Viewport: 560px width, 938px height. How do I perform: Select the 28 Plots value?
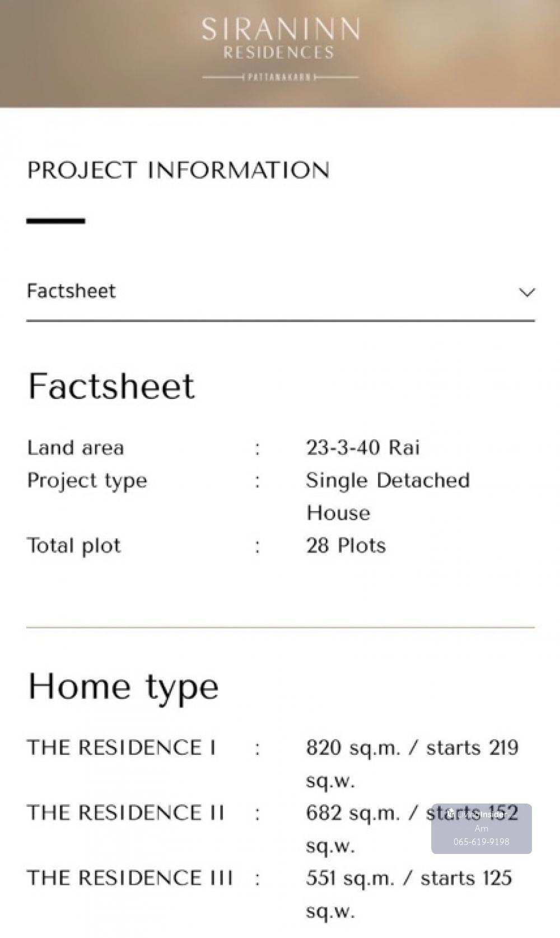tap(346, 546)
